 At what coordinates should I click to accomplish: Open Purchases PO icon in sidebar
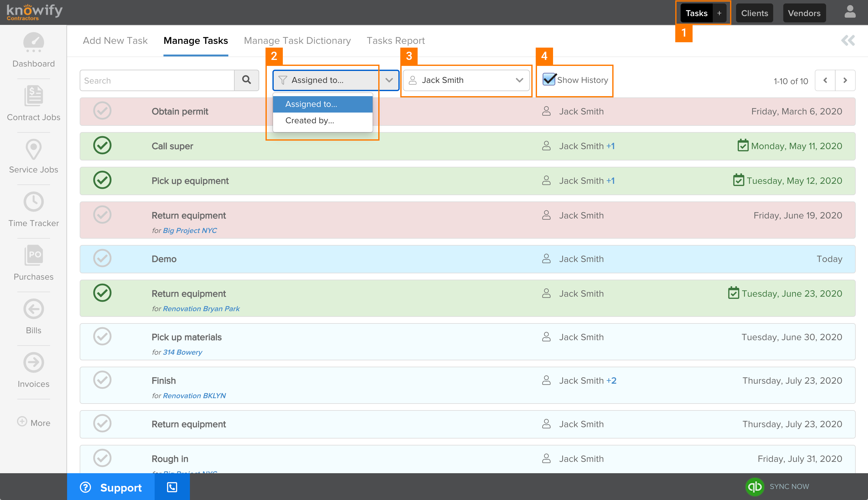pos(34,255)
